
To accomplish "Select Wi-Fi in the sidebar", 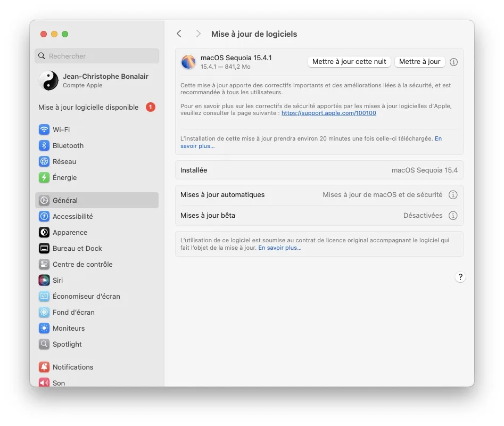I will (97, 129).
